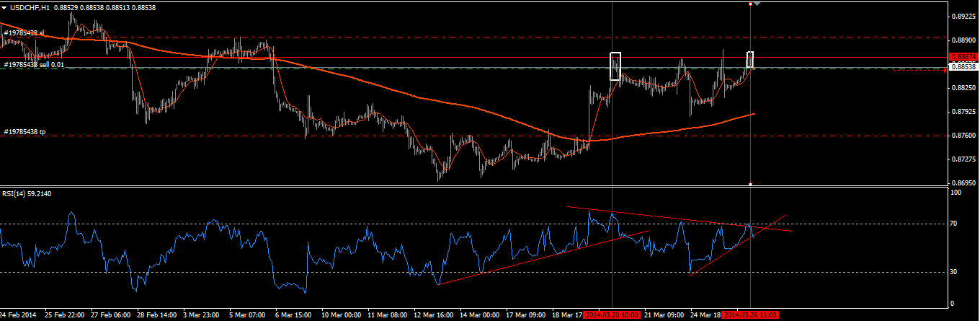Screen dimensions: 980x321
Task: Select the chart shift triangle marker at top
Action: pos(757,4)
